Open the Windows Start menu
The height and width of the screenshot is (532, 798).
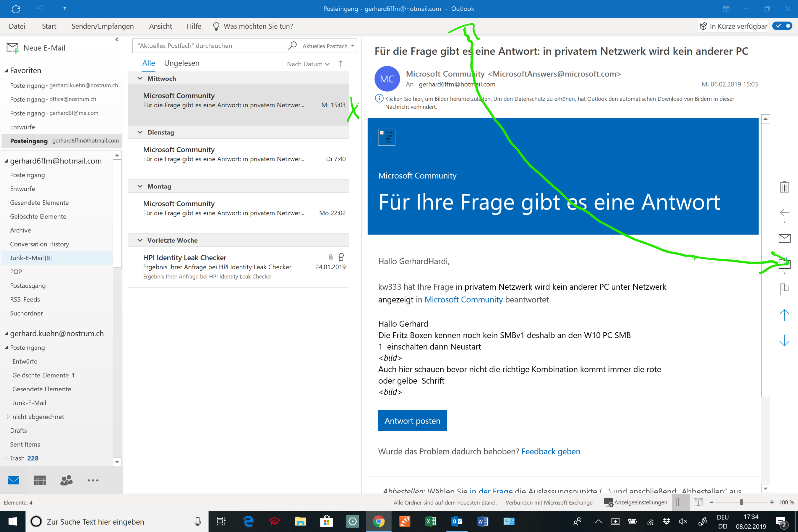[x=12, y=521]
